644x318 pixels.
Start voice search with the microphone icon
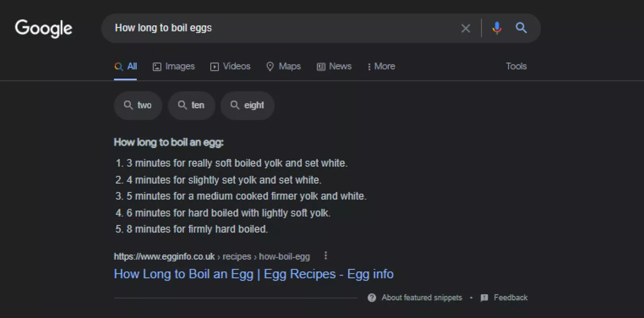coord(497,28)
